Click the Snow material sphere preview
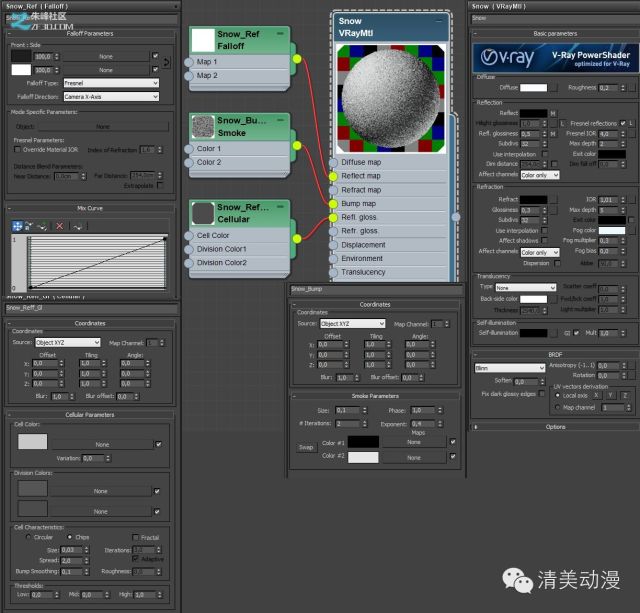Screen dimensions: 640x613 coord(391,98)
